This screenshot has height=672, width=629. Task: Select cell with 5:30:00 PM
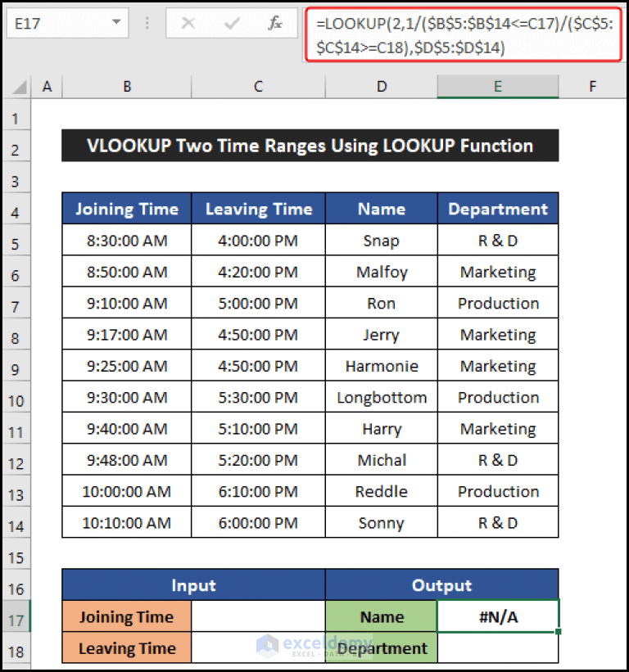(x=258, y=397)
